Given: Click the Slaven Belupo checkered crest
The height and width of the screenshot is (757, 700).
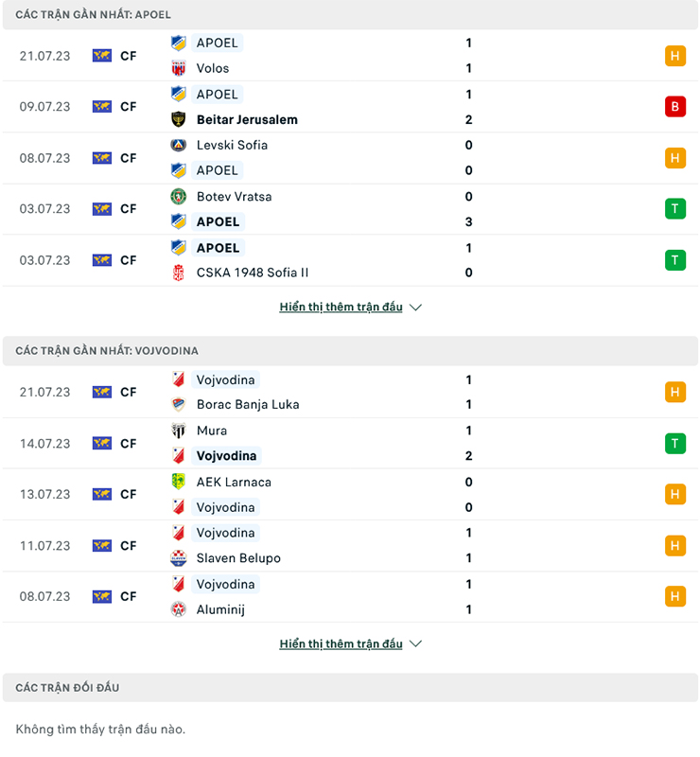Looking at the screenshot, I should pos(178,558).
